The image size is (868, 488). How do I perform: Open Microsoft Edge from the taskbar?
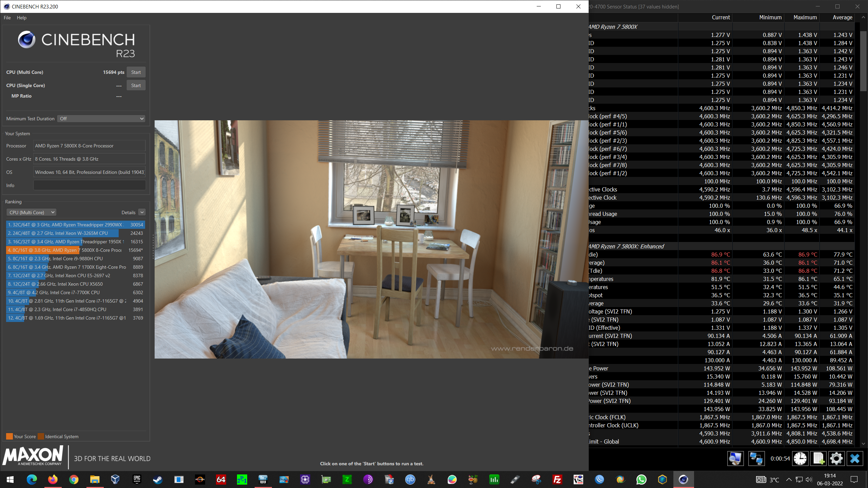coord(32,480)
